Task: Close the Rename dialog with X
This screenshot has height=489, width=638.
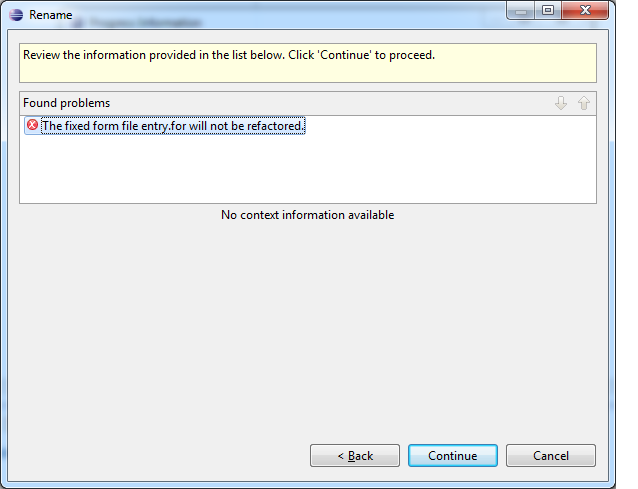Action: [x=585, y=10]
